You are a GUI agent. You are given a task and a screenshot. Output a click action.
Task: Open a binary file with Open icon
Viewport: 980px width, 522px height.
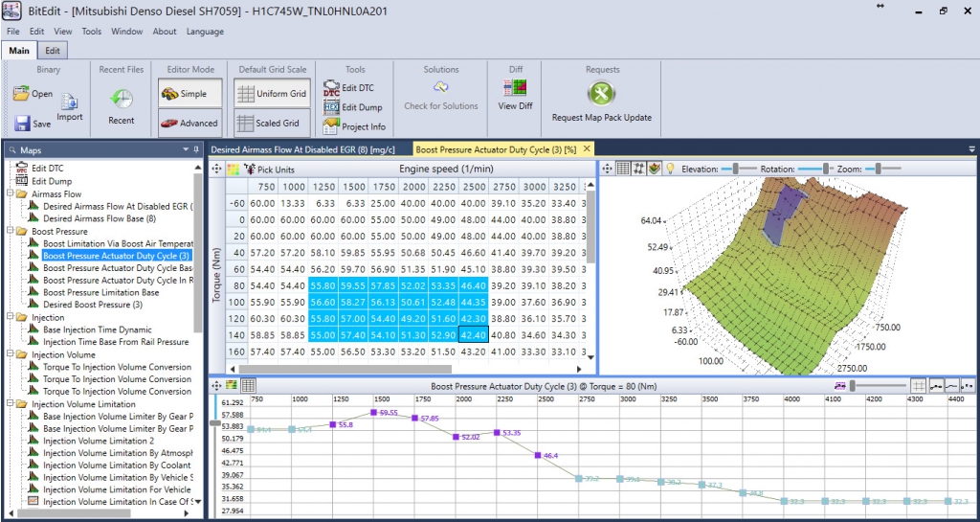tap(21, 94)
